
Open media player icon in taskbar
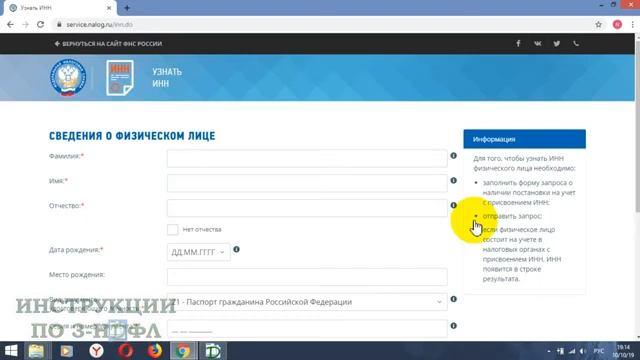click(67, 351)
